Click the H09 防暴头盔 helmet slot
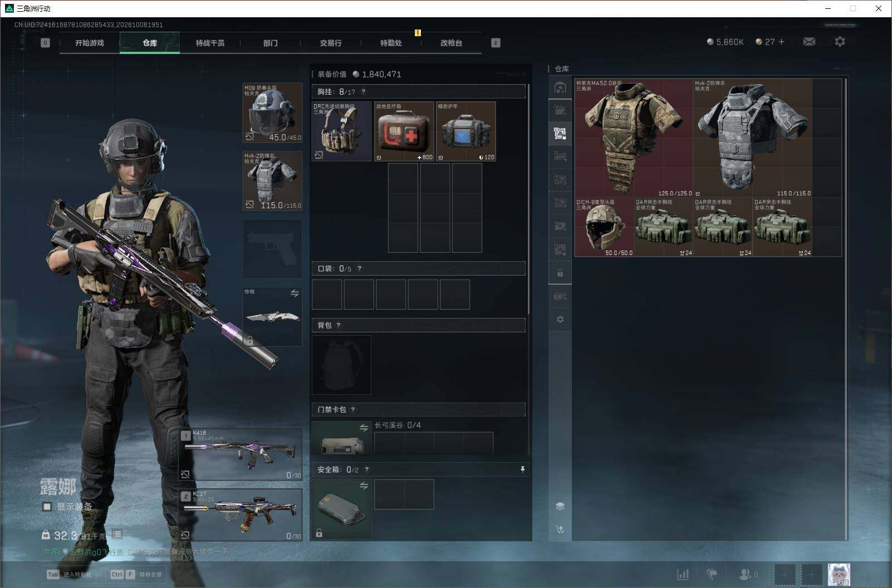This screenshot has width=892, height=588. tap(273, 113)
